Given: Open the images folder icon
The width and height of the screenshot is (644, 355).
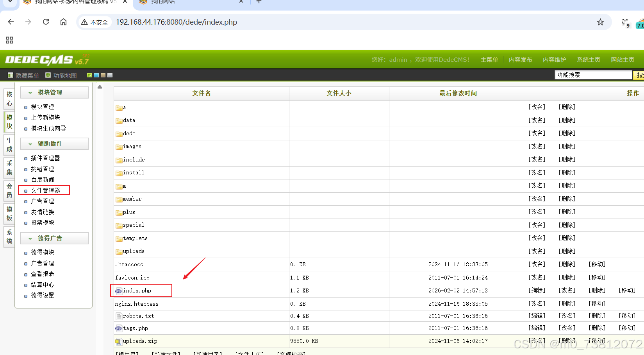Looking at the screenshot, I should (x=119, y=147).
